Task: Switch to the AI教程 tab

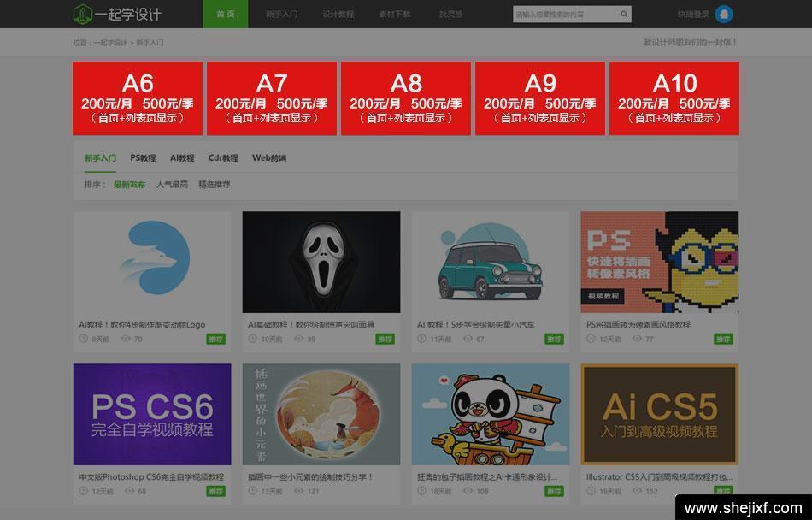Action: coord(182,158)
